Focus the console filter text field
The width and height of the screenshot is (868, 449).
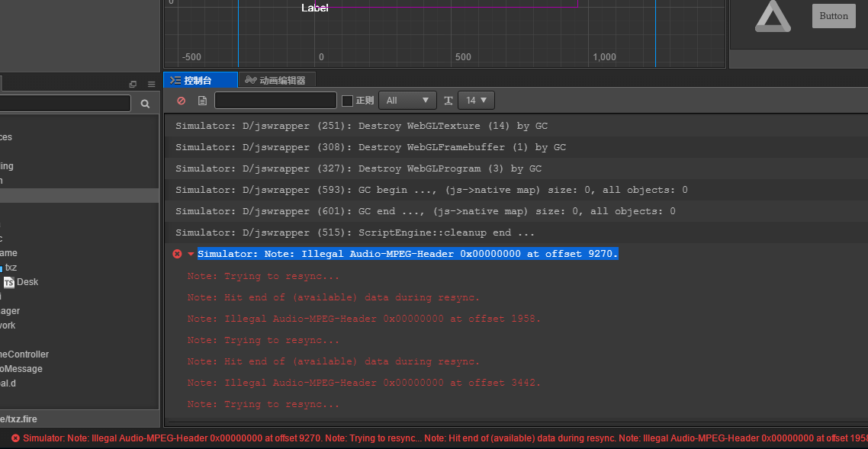point(275,101)
